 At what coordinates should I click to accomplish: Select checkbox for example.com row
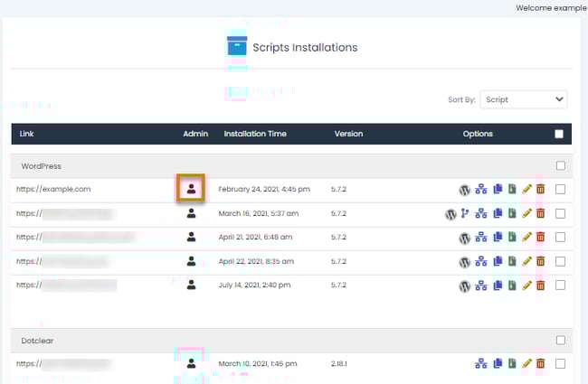[x=561, y=190]
